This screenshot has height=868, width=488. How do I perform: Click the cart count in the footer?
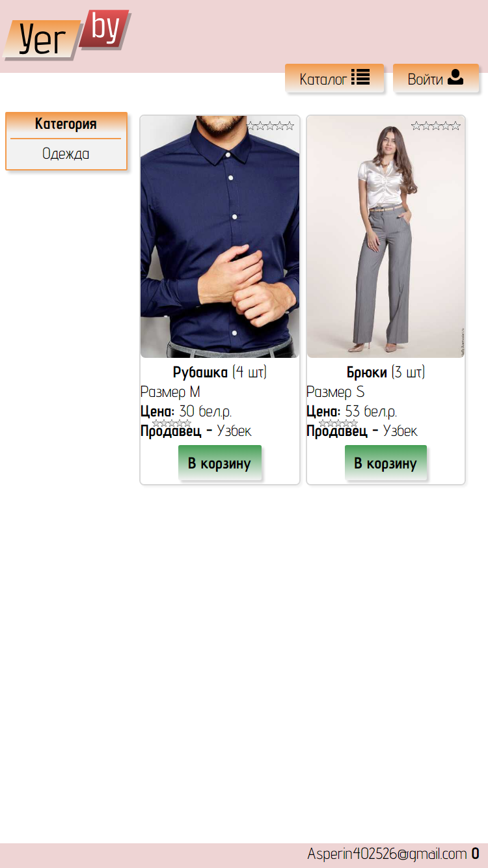476,854
